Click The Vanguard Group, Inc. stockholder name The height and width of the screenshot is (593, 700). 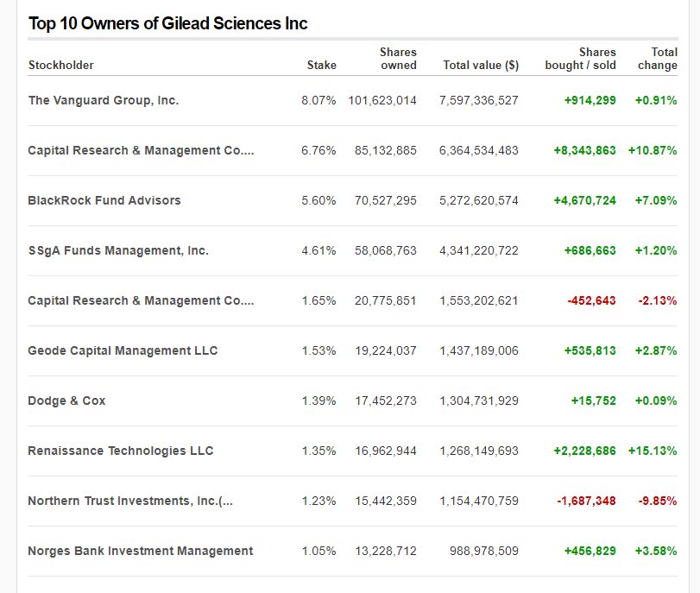[x=104, y=100]
